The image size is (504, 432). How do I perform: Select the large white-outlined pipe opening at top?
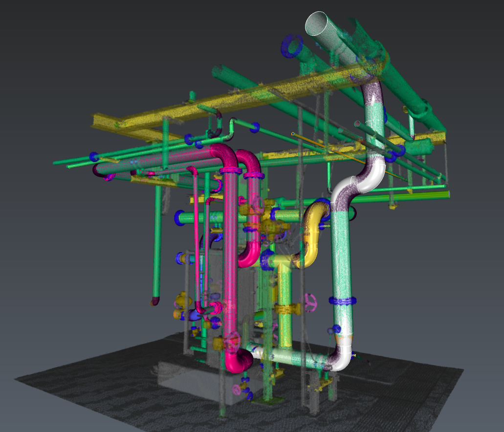click(x=317, y=23)
